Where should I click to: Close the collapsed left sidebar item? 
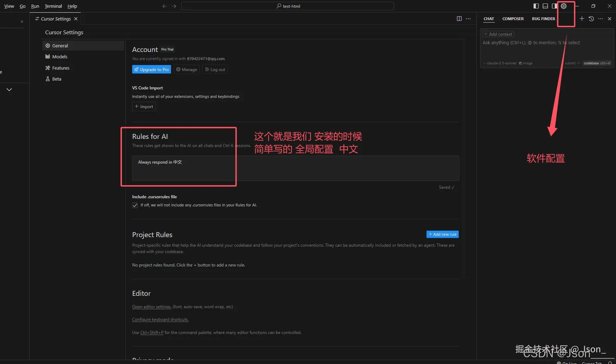tap(22, 22)
